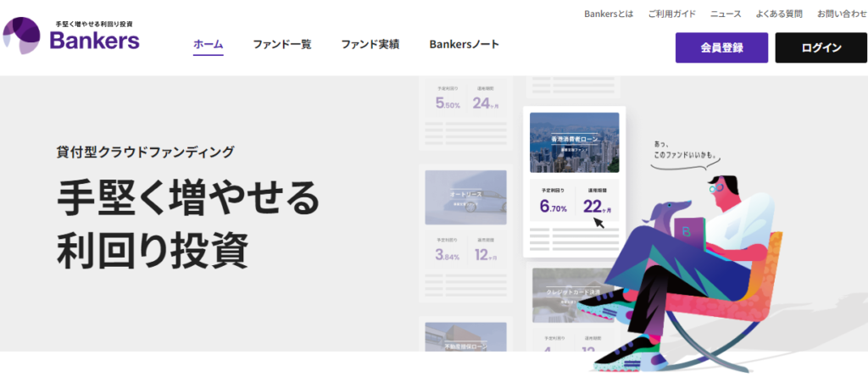The height and width of the screenshot is (377, 868).
Task: Select the オートリース fund thumbnail
Action: 465,197
